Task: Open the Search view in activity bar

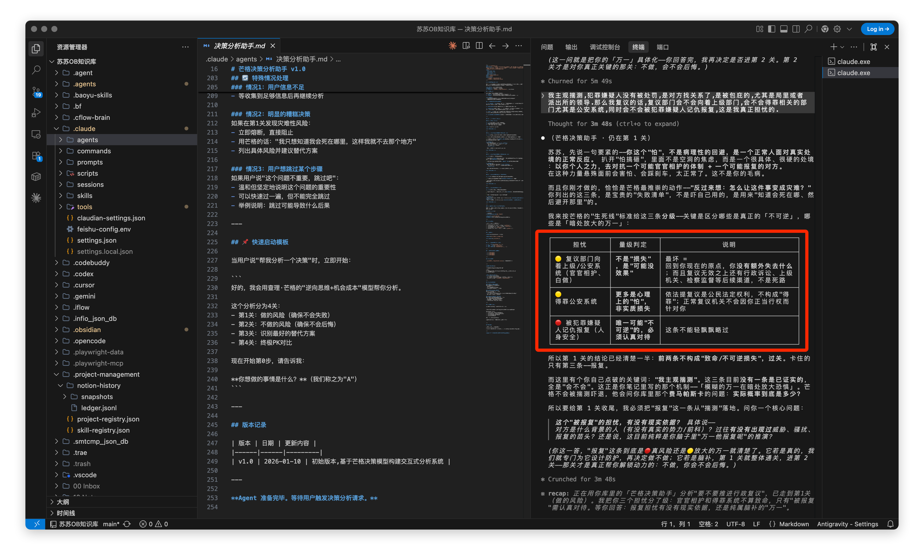Action: click(36, 70)
